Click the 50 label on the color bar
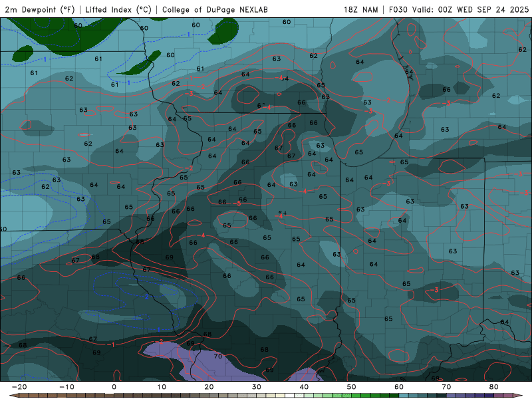This screenshot has height=399, width=532. coord(352,387)
